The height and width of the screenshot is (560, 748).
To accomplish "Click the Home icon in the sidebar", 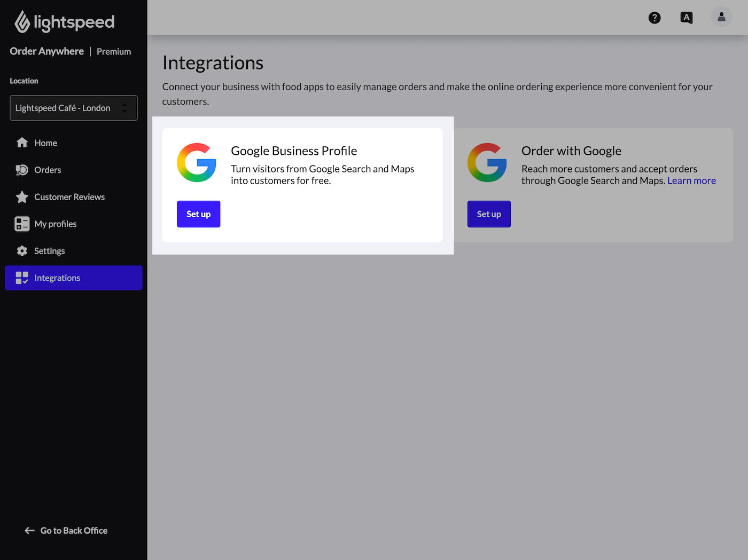I will coord(22,143).
